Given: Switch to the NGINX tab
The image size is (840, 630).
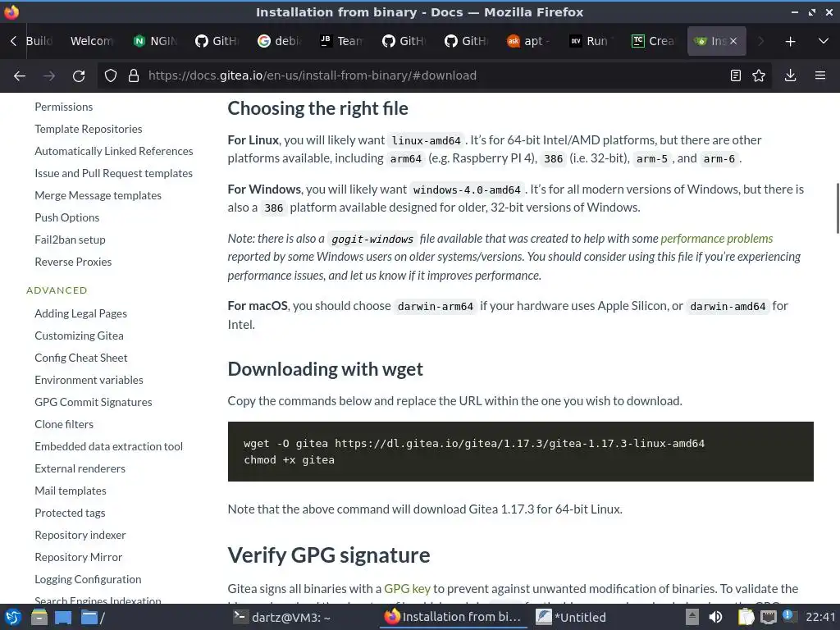Looking at the screenshot, I should pos(155,41).
